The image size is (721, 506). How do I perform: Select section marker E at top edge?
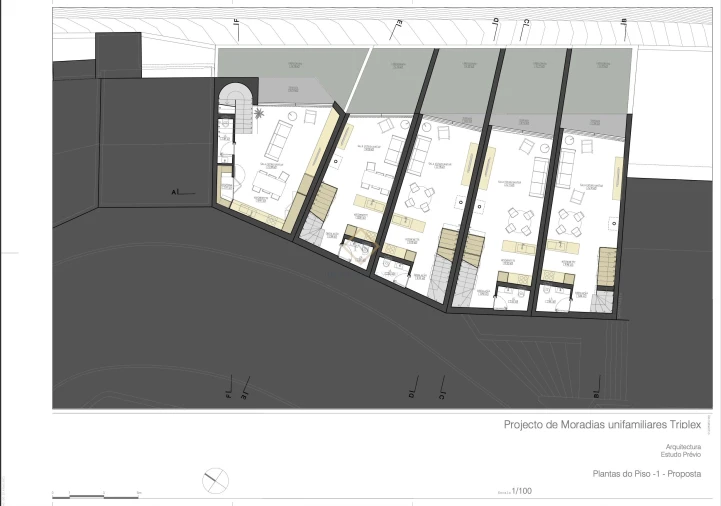coord(397,21)
